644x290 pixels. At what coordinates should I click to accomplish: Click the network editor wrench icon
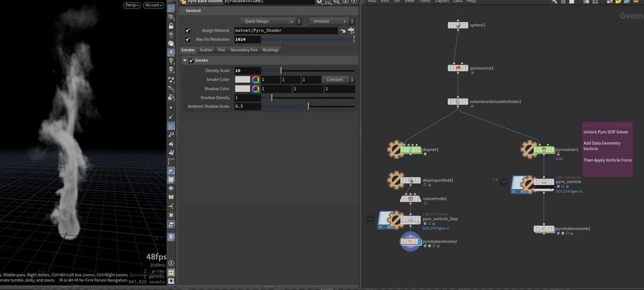pos(554,2)
